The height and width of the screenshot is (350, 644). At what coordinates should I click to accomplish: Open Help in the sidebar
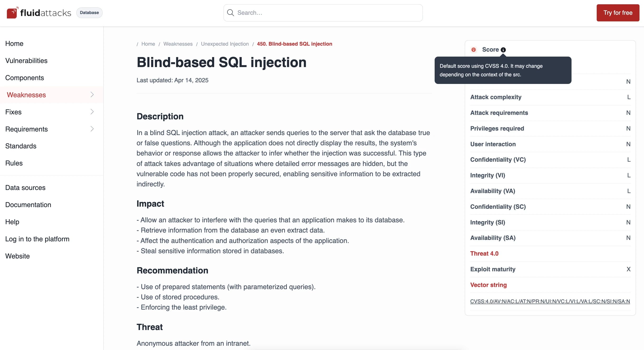(x=12, y=222)
